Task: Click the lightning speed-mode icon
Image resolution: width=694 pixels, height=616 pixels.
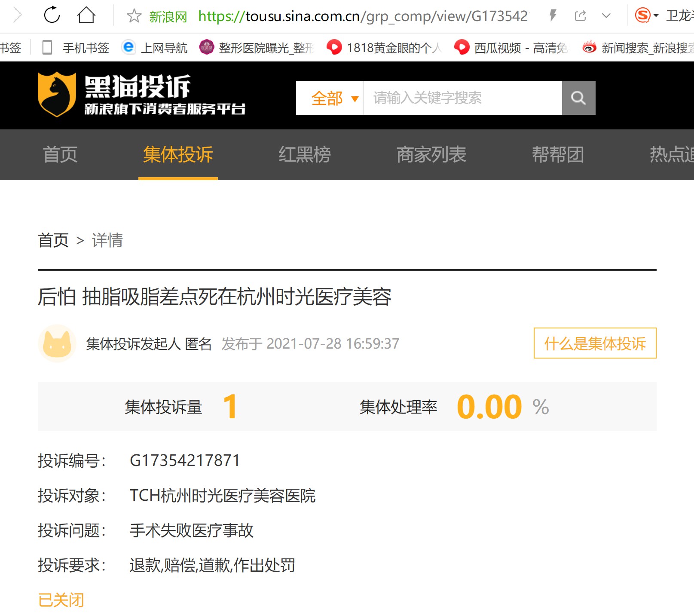Action: coord(553,16)
